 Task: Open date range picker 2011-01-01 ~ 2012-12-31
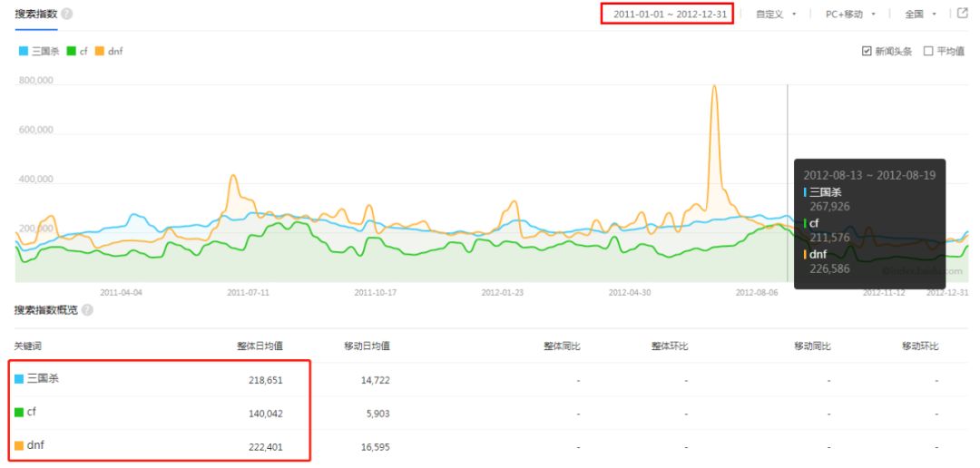[x=668, y=14]
